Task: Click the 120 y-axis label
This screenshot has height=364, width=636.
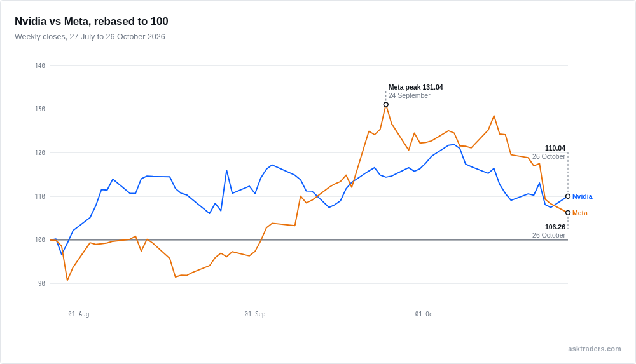Action: pos(39,153)
